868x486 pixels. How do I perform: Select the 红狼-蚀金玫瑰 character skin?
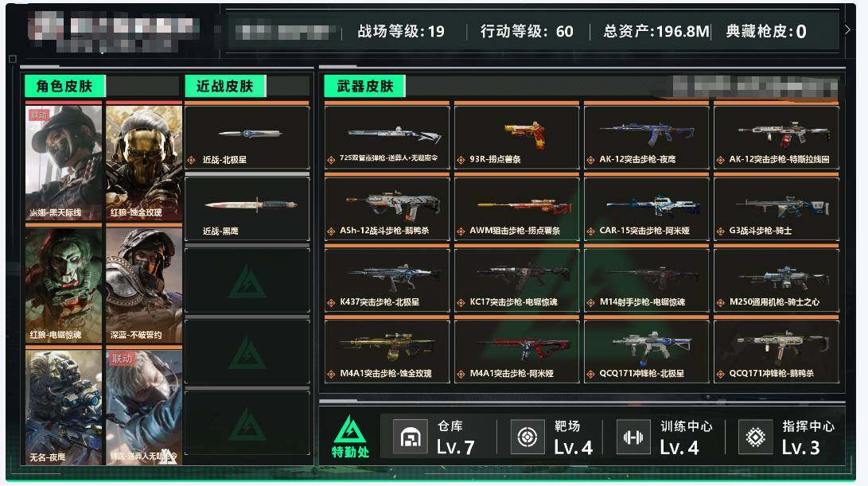144,161
